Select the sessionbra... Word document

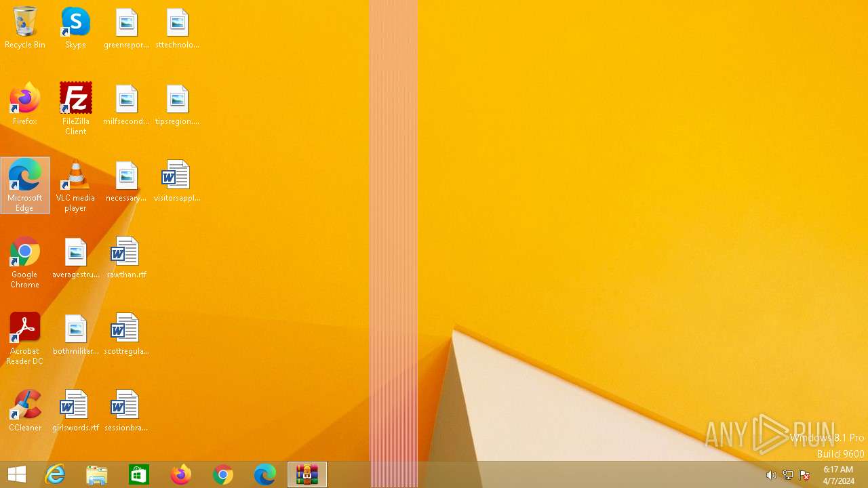point(126,411)
